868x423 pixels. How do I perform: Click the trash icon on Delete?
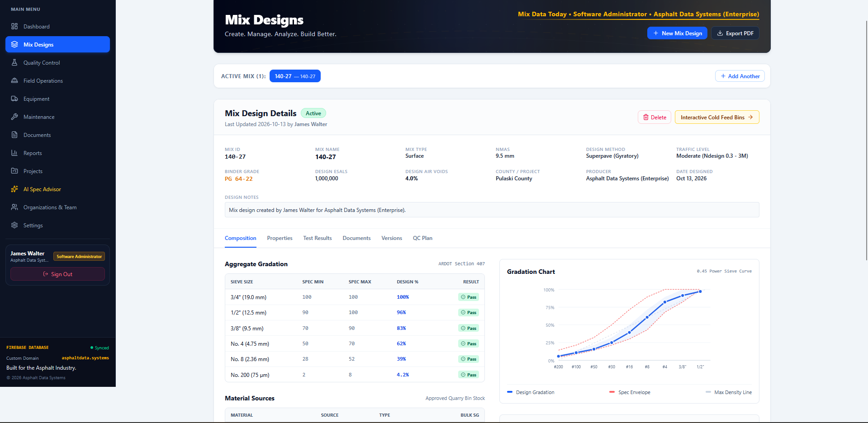click(x=646, y=117)
